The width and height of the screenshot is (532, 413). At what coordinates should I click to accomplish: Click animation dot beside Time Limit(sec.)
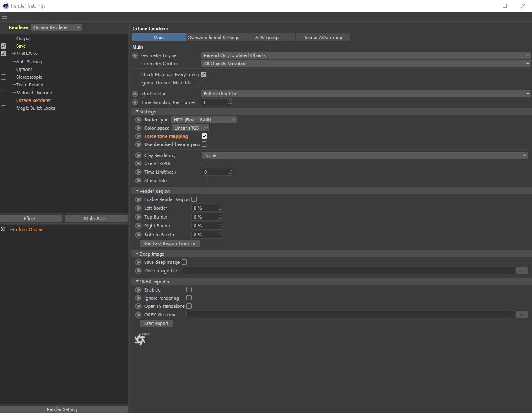click(138, 172)
